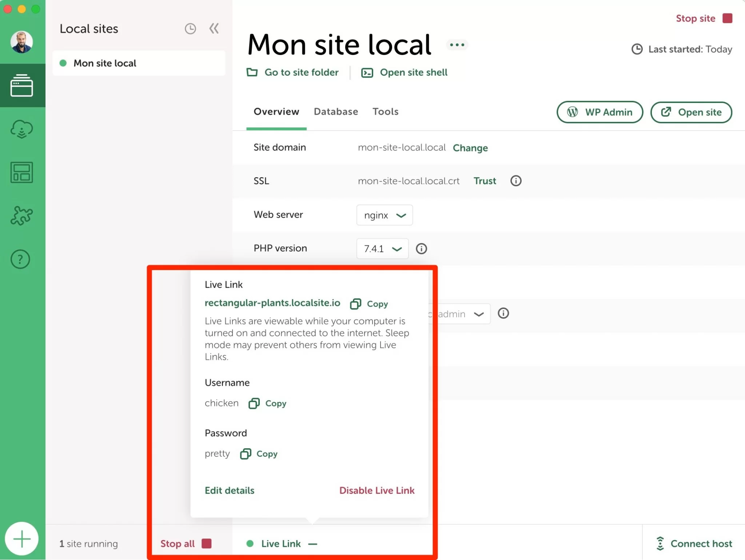Click the mon-site-local.local domain text

(x=402, y=147)
